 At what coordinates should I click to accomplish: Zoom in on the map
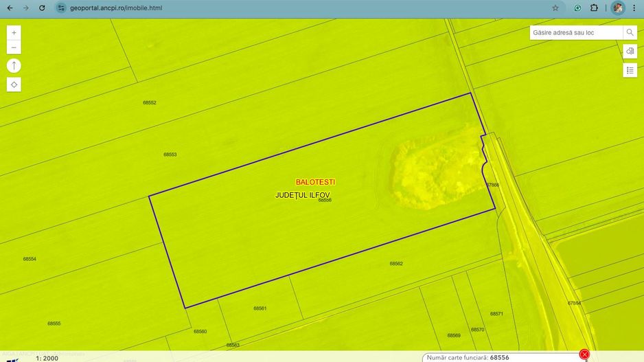[x=14, y=32]
